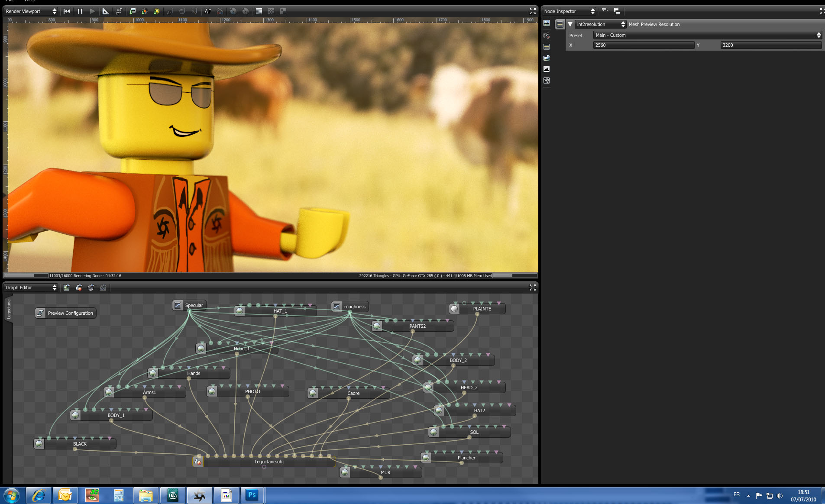The width and height of the screenshot is (825, 504).
Task: Toggle the large checkerboard display icon
Action: [283, 11]
